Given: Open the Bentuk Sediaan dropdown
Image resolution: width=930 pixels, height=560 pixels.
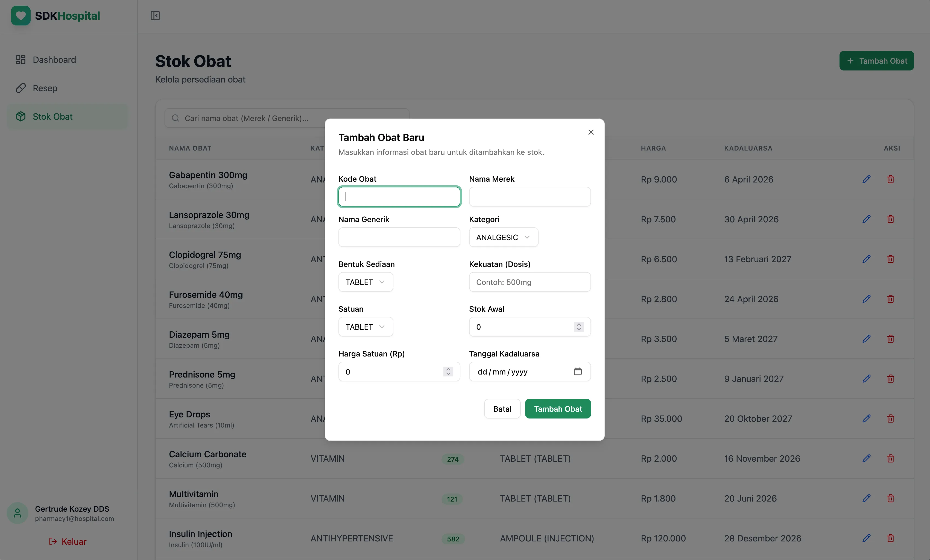Looking at the screenshot, I should click(365, 282).
